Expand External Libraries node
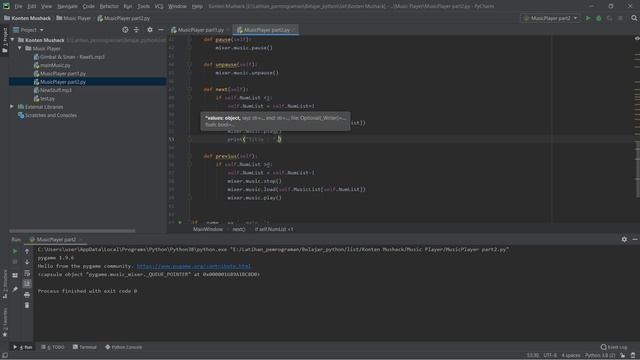Screen dimensions: 640x360 (x=12, y=107)
